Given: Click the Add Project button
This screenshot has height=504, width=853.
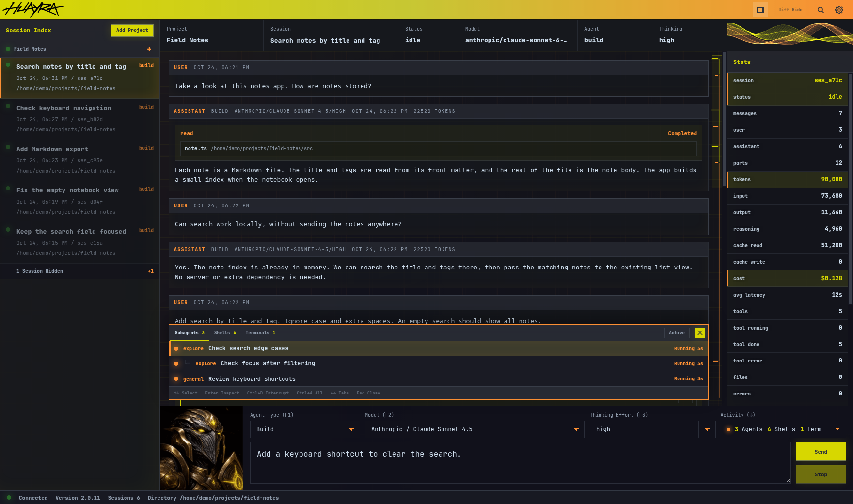Looking at the screenshot, I should [132, 31].
